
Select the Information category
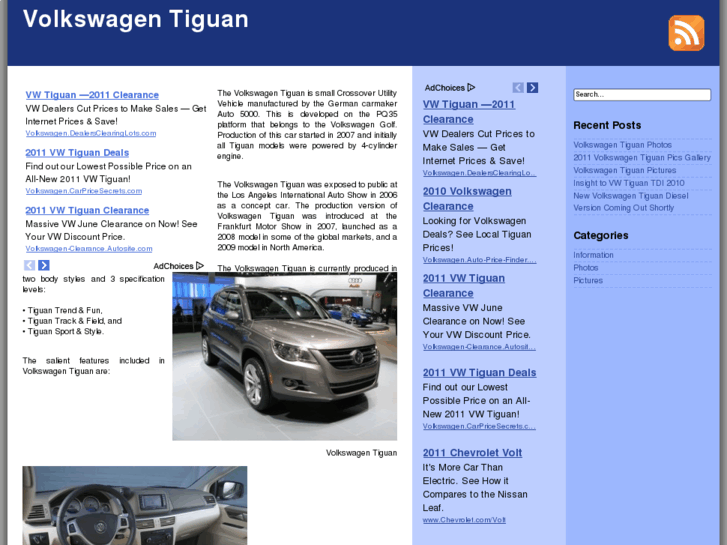point(593,255)
